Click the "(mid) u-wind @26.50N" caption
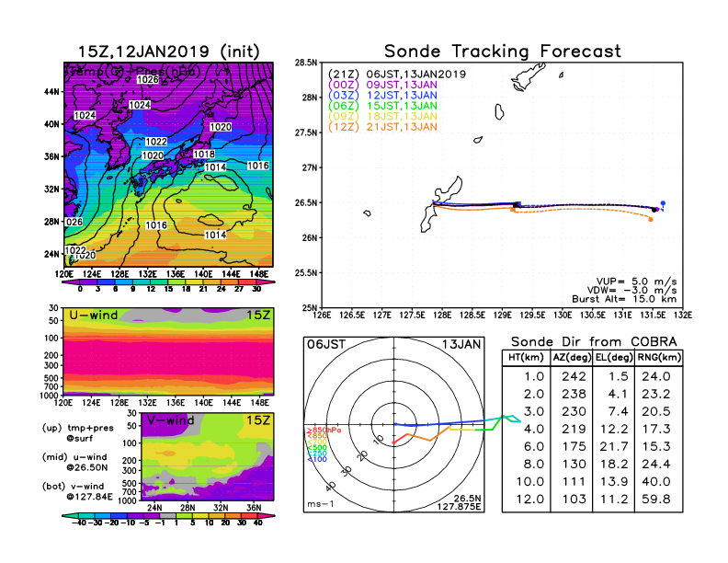 77,462
